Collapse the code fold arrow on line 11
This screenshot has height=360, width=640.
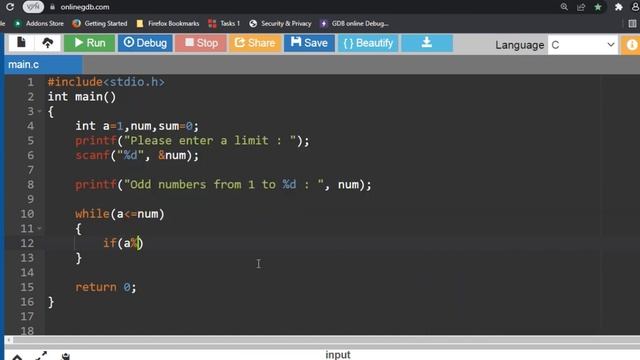tap(40, 229)
